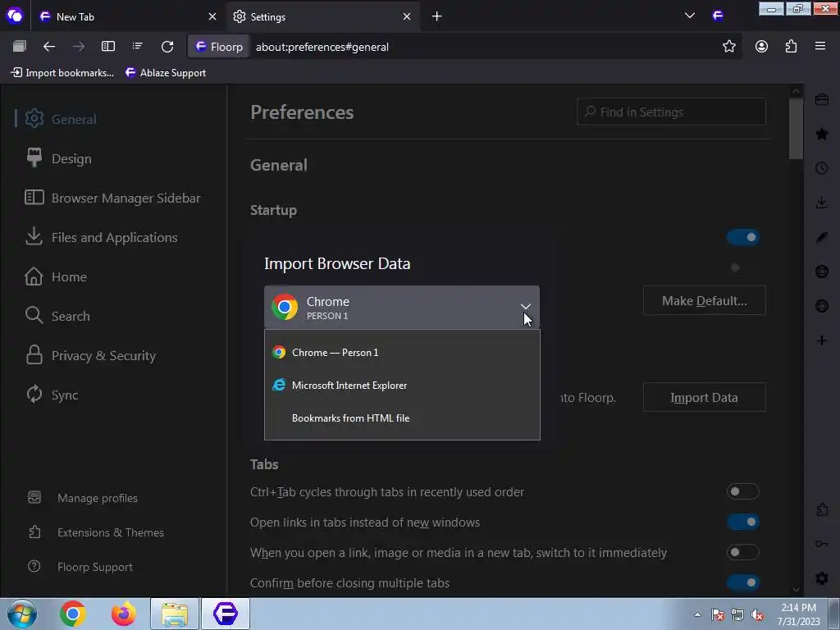Image resolution: width=840 pixels, height=630 pixels.
Task: Select Microsoft Internet Explorer option
Action: (402, 386)
